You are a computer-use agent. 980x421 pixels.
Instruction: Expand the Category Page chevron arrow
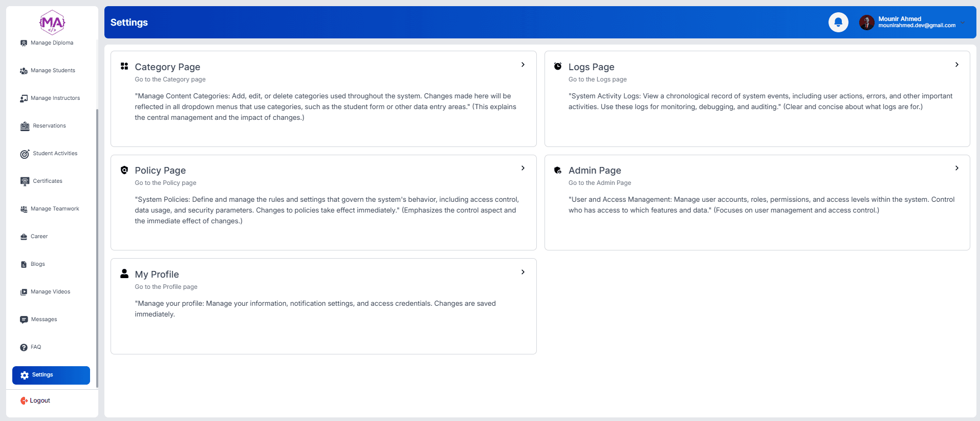pyautogui.click(x=522, y=65)
